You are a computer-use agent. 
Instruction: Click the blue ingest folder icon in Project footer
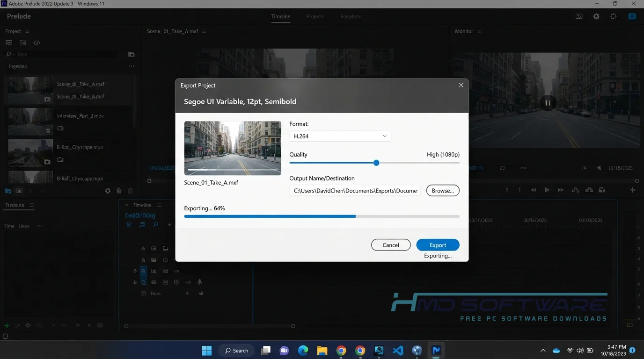8,191
